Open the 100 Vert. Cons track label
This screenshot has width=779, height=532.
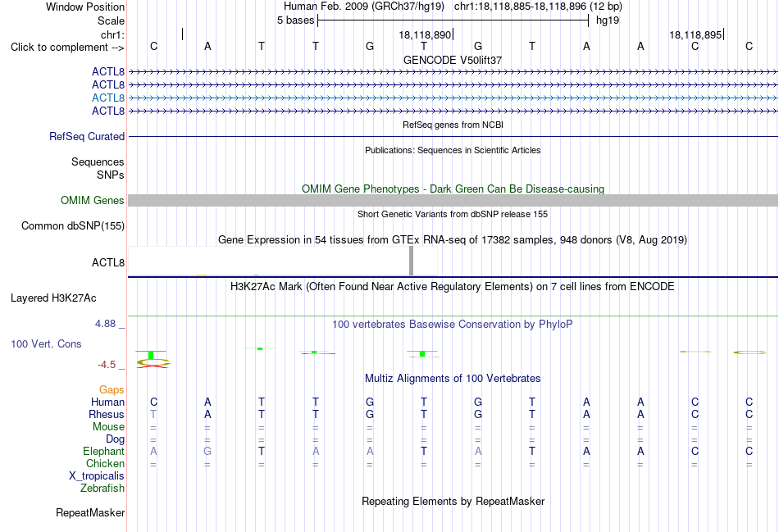(x=46, y=343)
